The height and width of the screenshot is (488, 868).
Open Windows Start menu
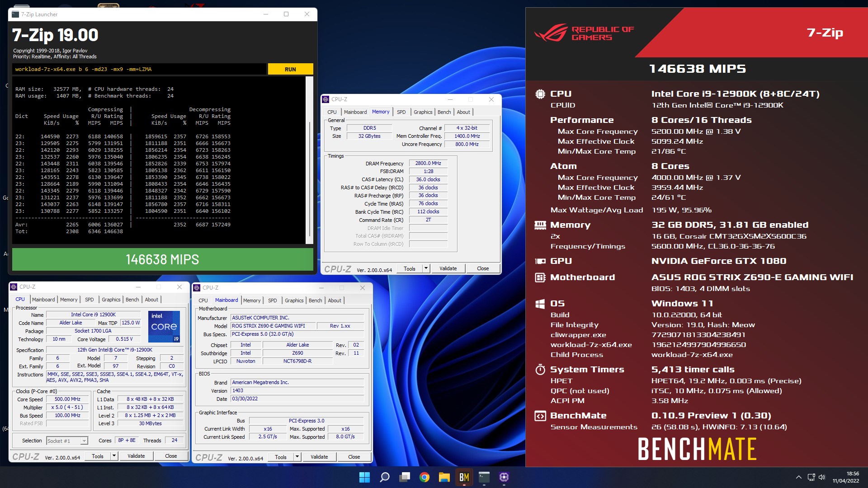364,477
